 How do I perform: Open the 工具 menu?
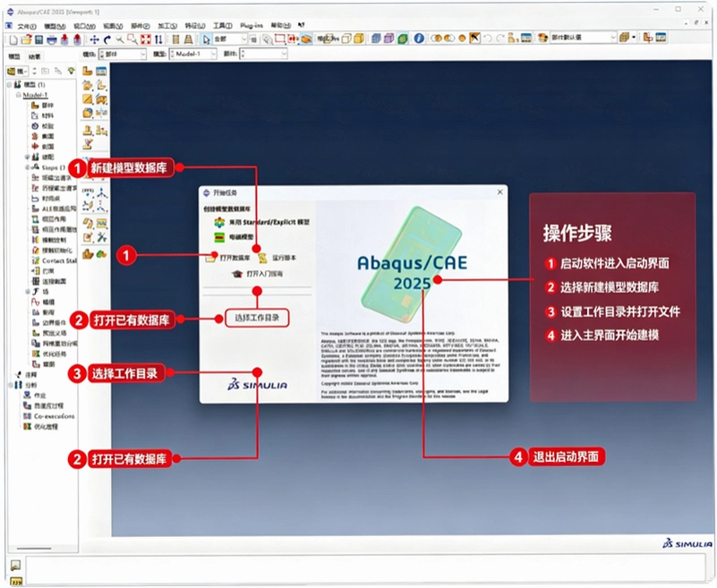click(223, 26)
